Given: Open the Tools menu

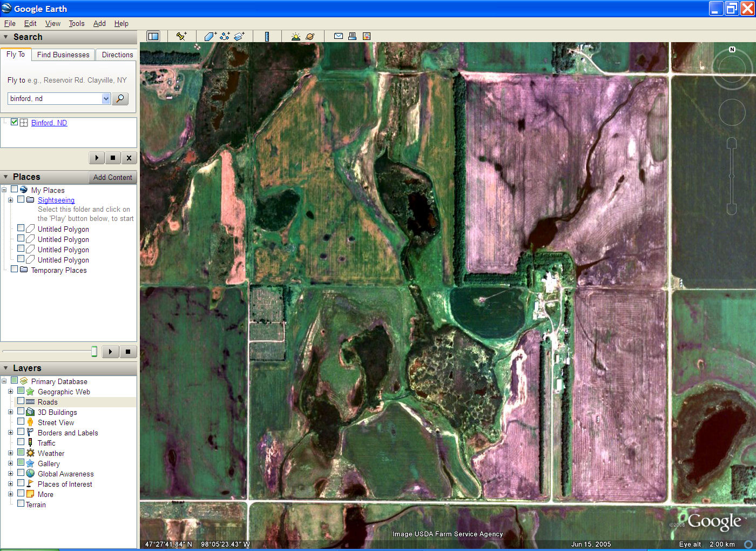Looking at the screenshot, I should click(77, 23).
